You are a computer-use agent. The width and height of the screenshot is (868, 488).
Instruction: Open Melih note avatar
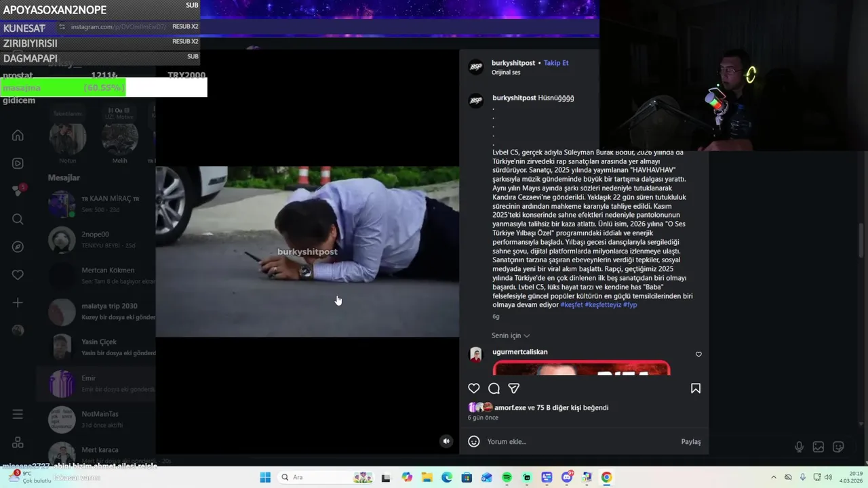(120, 138)
